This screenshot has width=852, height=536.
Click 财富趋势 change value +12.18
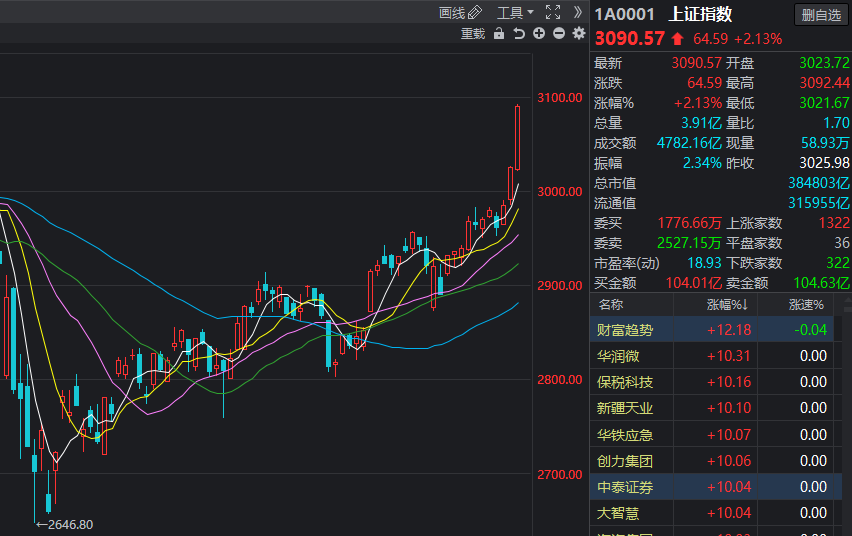point(729,330)
